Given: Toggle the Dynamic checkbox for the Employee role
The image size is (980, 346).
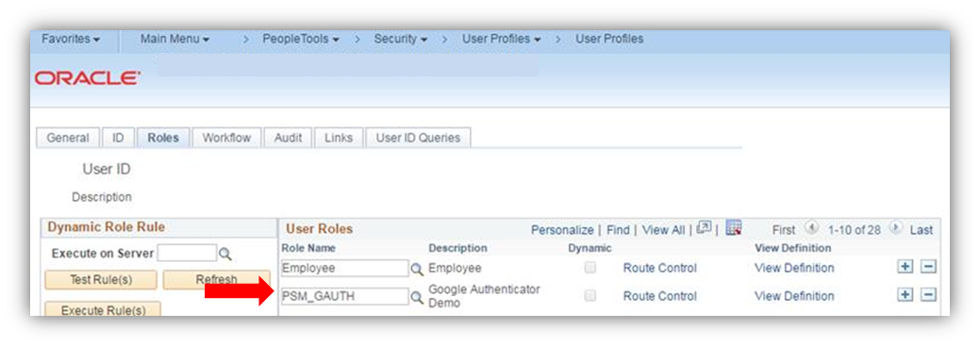Looking at the screenshot, I should click(590, 268).
